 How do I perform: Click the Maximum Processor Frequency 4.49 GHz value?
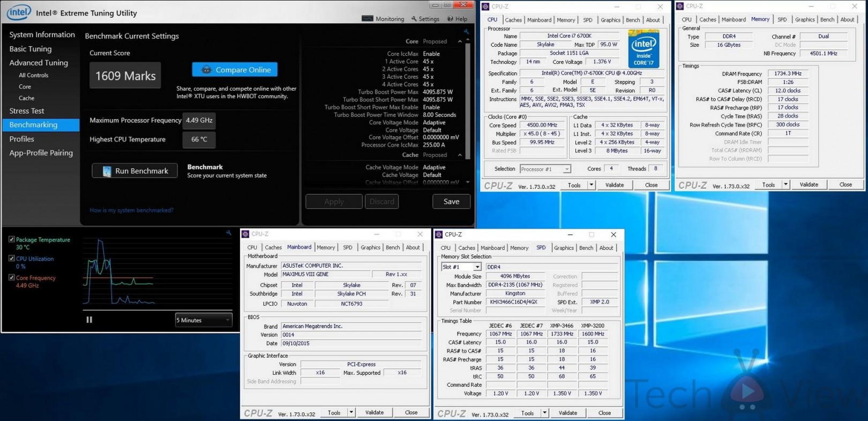[x=199, y=120]
